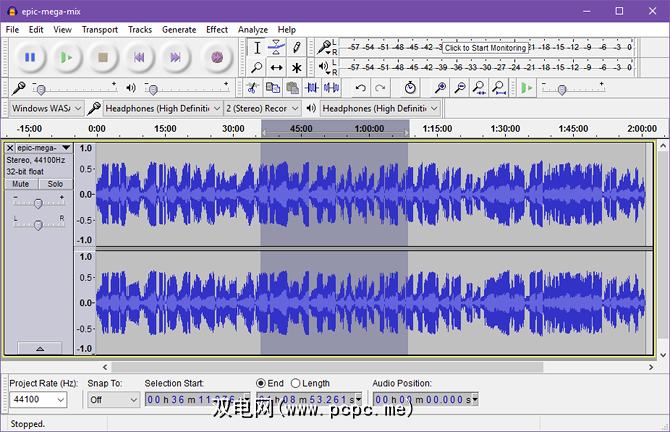
Task: Click the Pause transport button
Action: pyautogui.click(x=30, y=58)
